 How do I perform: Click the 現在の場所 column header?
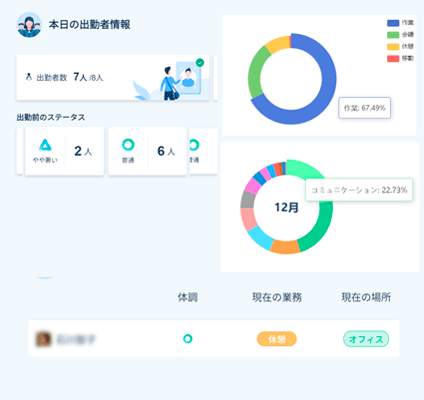[366, 297]
